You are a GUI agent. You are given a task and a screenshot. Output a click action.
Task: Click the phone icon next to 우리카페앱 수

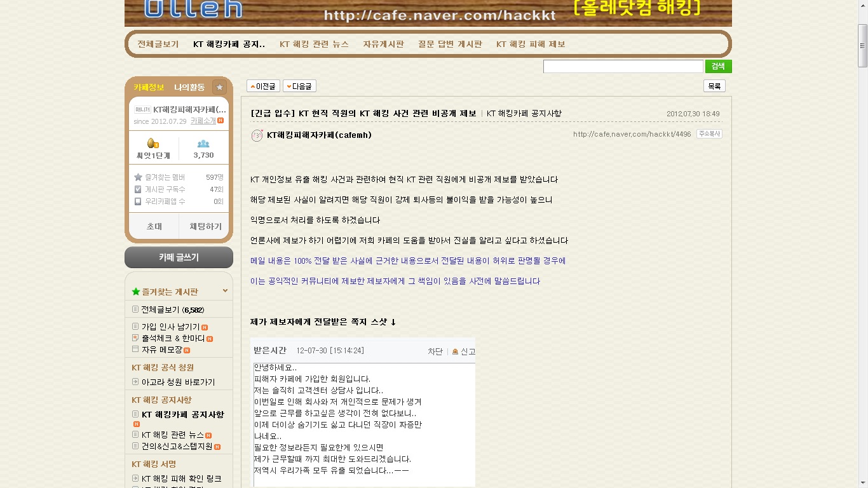click(x=138, y=201)
